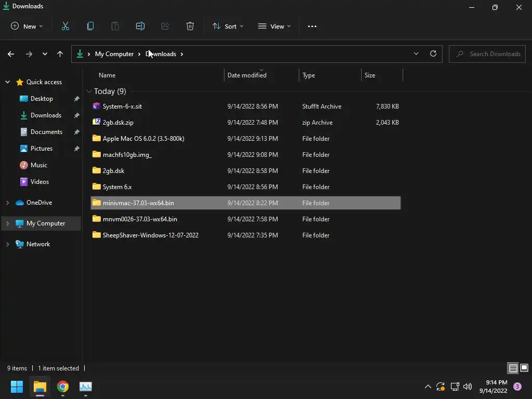Open the See more ellipsis menu

pyautogui.click(x=312, y=26)
